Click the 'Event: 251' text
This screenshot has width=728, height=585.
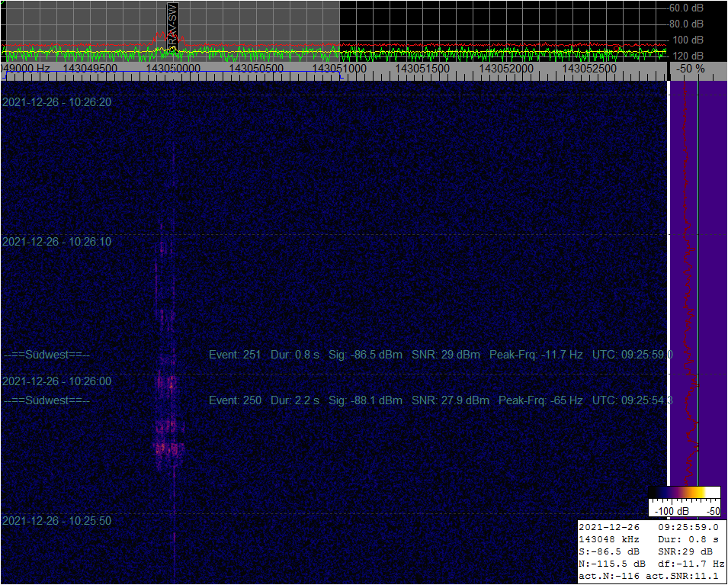coord(235,355)
